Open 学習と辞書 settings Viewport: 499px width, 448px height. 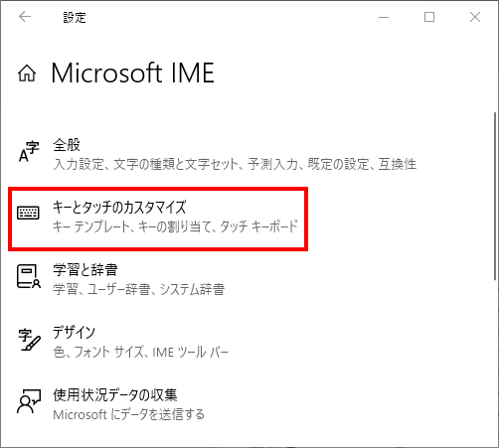pyautogui.click(x=85, y=270)
